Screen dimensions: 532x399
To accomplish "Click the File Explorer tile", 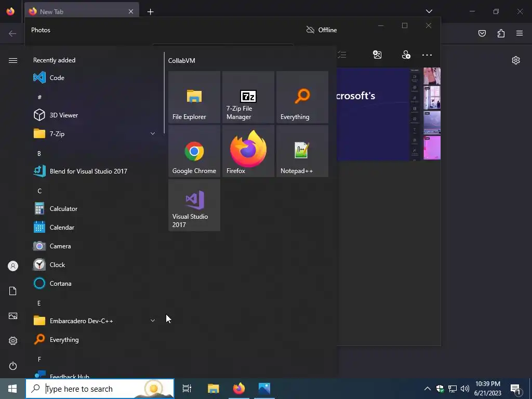I will (194, 97).
